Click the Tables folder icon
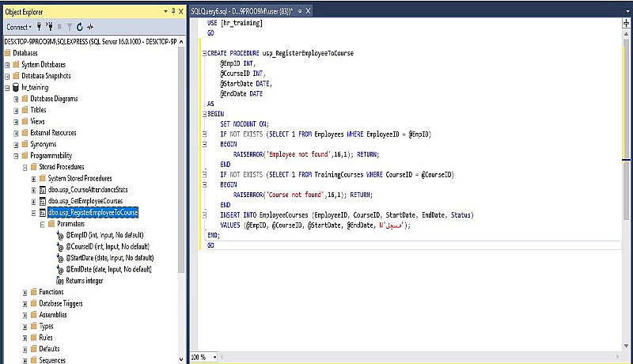Image resolution: width=633 pixels, height=364 pixels. (25, 110)
